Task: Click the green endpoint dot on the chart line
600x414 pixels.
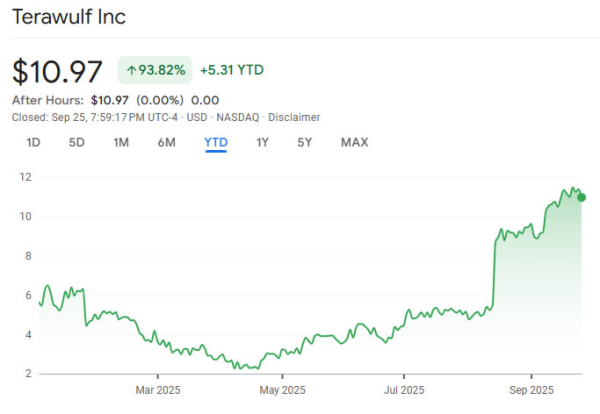Action: click(x=581, y=197)
